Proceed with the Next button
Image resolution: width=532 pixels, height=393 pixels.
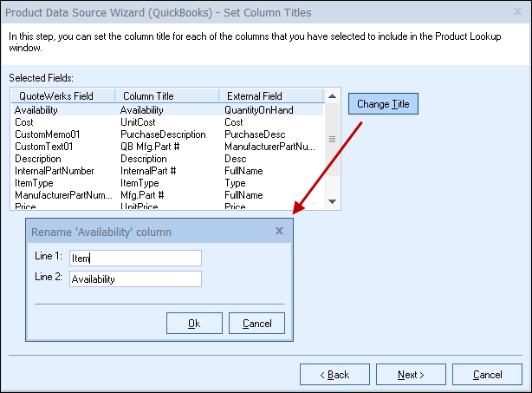click(x=410, y=375)
